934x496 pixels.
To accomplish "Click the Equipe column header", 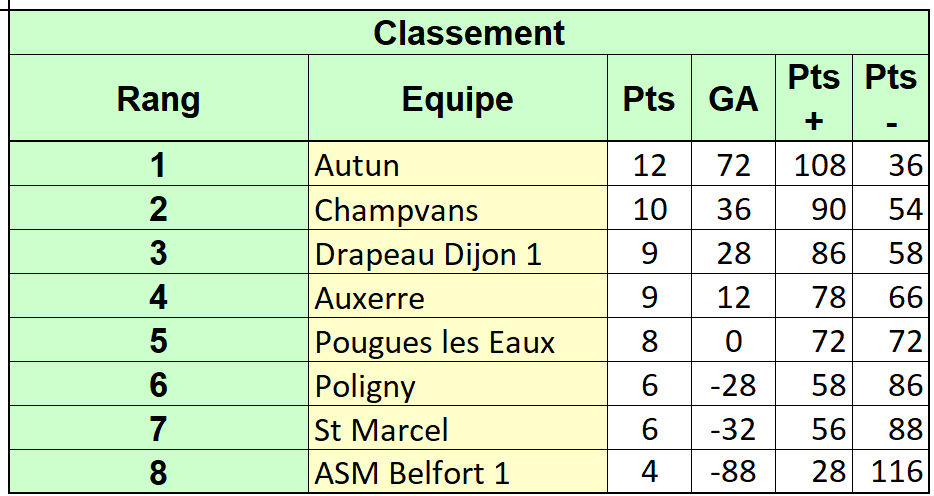I will pos(457,98).
